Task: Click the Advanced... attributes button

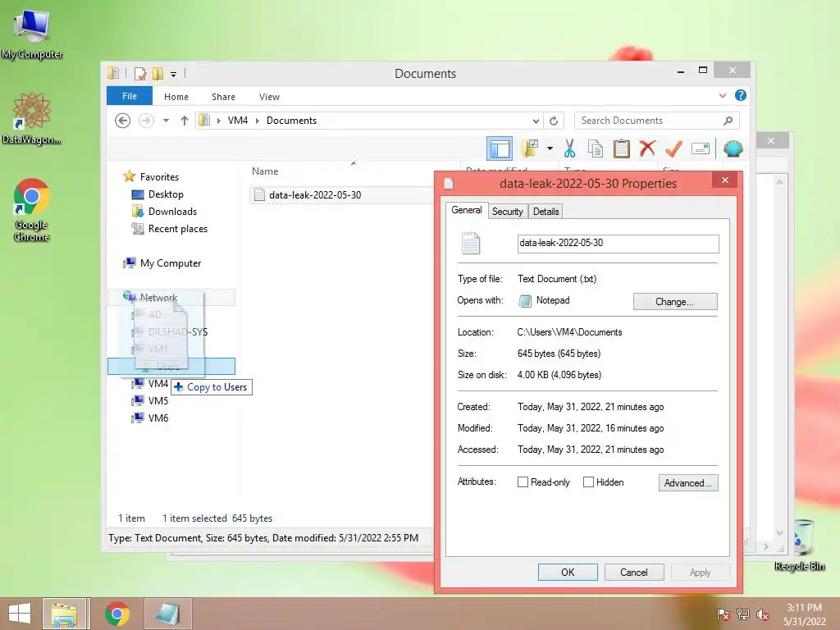Action: [688, 482]
